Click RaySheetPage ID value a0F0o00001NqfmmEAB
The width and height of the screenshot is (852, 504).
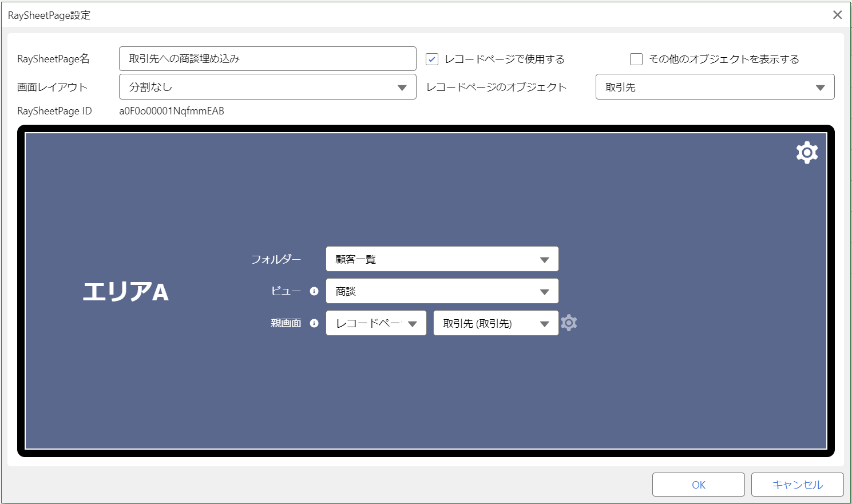tap(172, 111)
